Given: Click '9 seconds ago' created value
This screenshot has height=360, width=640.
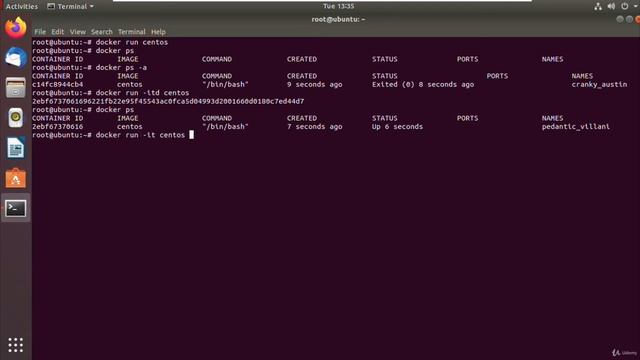Looking at the screenshot, I should (314, 84).
